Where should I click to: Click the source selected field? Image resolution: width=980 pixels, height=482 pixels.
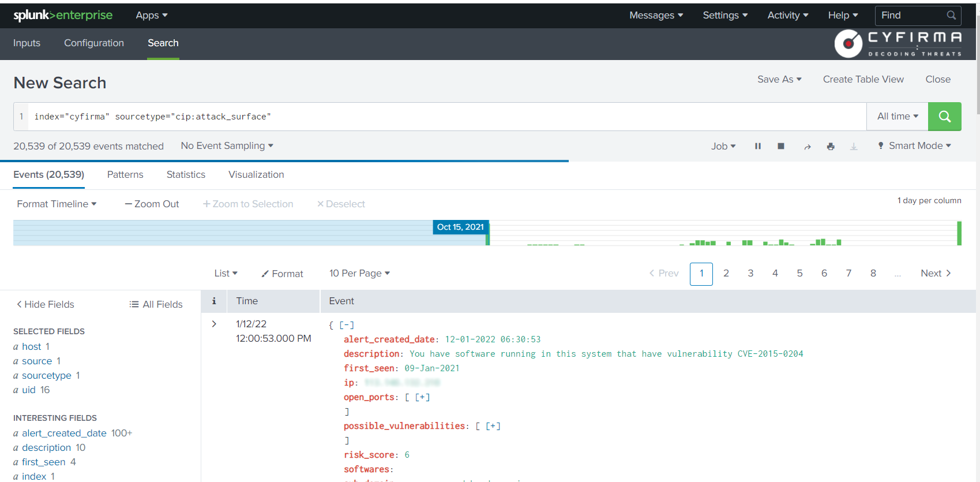click(37, 361)
